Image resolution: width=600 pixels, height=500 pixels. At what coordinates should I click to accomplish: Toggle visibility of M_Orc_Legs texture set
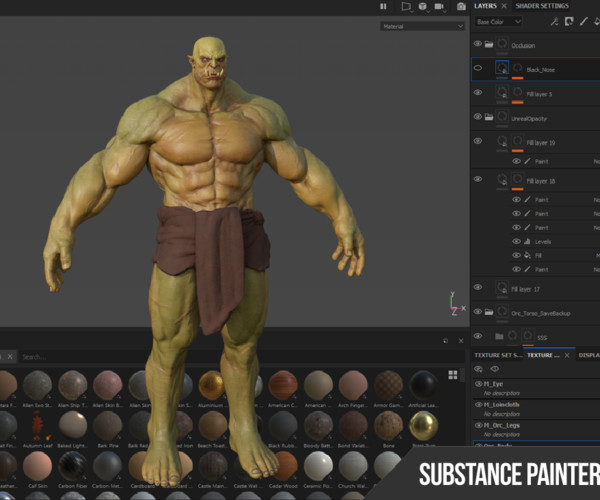[x=478, y=425]
